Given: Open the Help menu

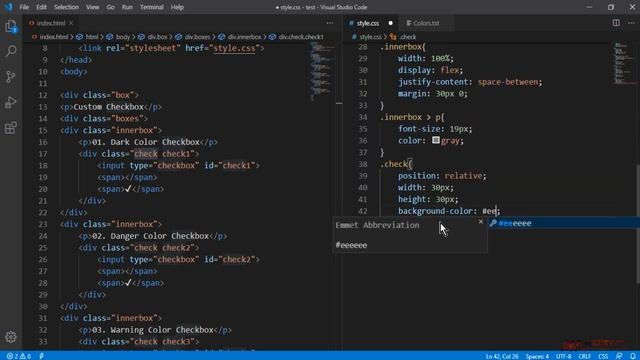Looking at the screenshot, I should pos(177,7).
